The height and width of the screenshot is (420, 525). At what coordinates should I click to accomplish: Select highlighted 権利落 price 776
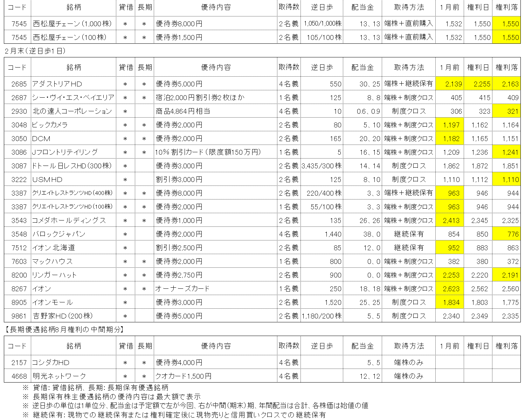506,234
